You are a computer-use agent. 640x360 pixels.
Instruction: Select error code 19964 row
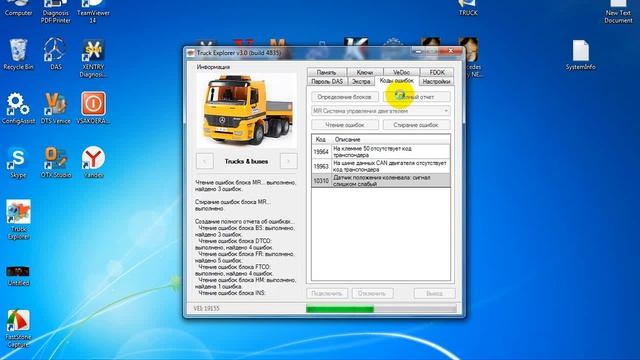coord(381,151)
